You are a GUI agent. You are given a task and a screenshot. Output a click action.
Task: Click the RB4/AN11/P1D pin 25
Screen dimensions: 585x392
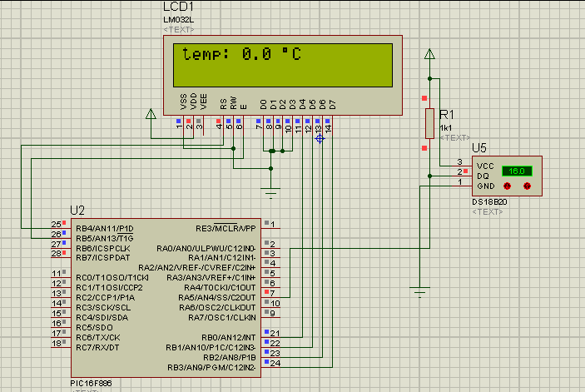(57, 225)
